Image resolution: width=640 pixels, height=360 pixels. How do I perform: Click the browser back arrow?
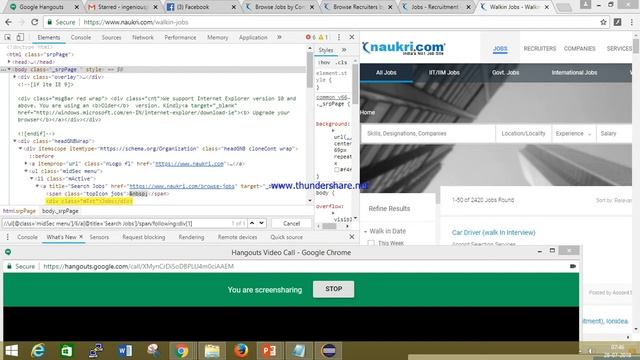(9, 22)
